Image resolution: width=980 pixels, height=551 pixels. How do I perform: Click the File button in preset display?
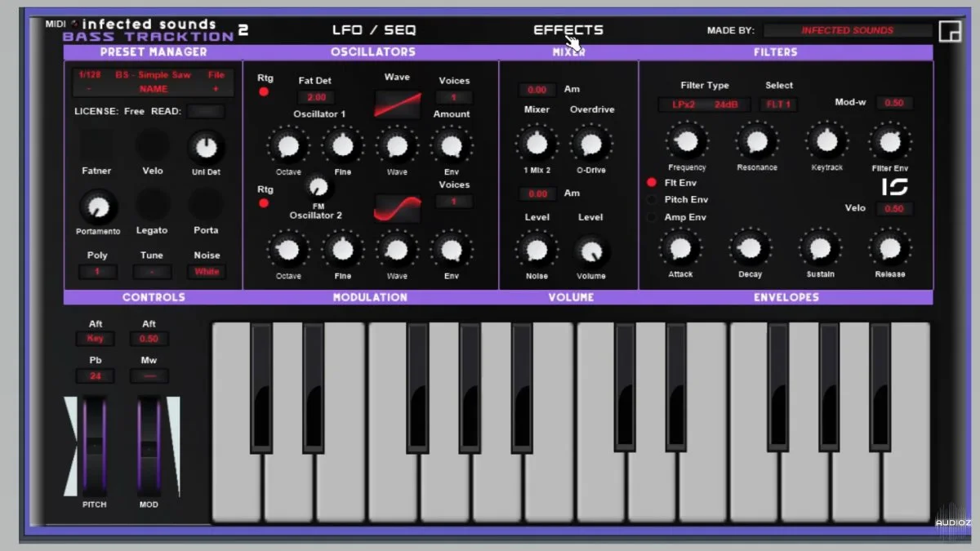click(216, 74)
